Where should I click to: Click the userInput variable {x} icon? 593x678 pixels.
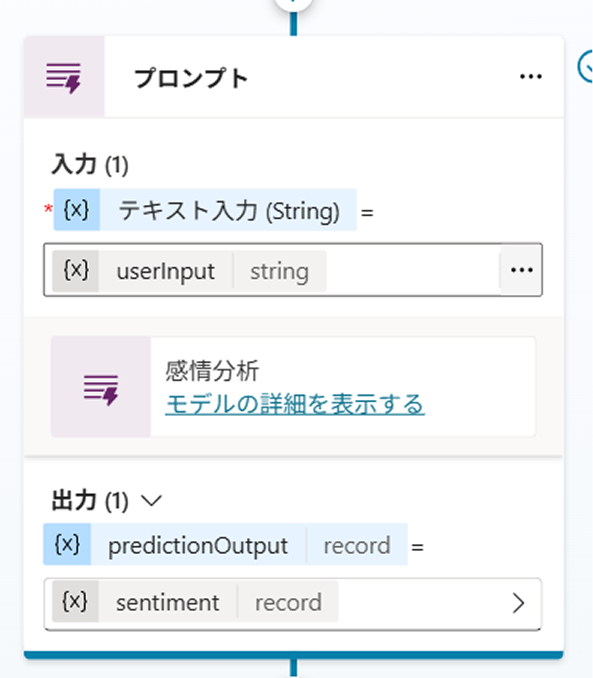[x=75, y=271]
